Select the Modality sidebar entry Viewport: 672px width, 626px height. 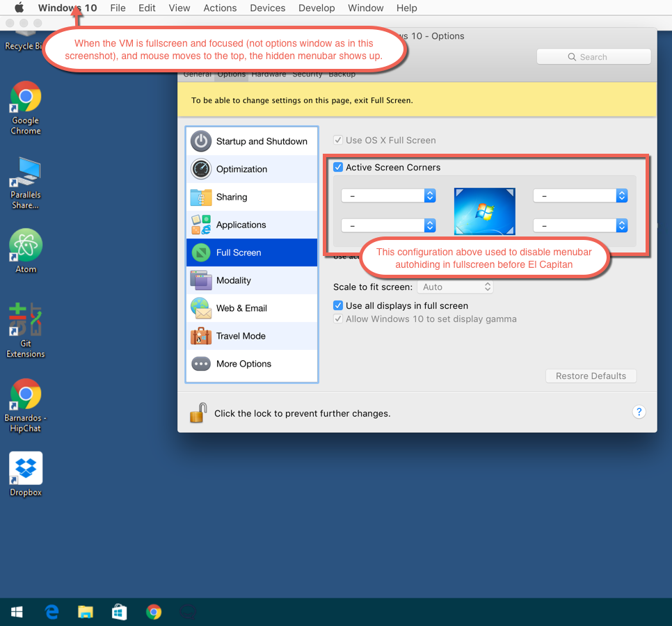[252, 280]
